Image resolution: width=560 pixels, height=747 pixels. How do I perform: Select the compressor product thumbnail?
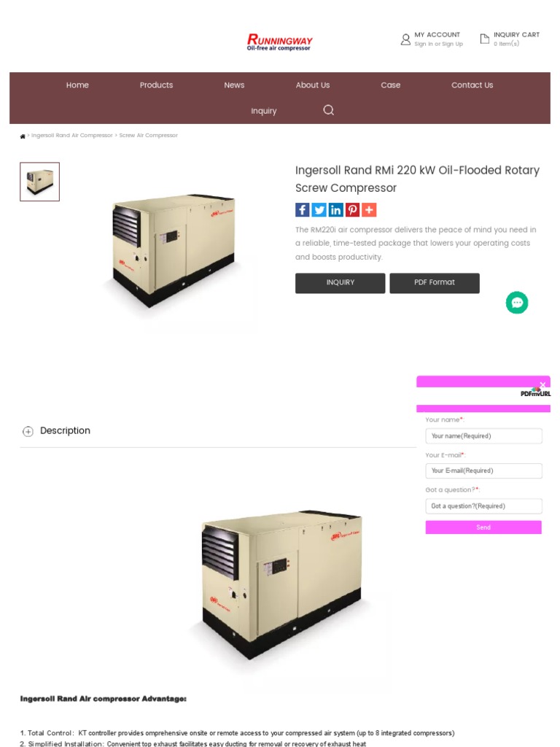[39, 182]
